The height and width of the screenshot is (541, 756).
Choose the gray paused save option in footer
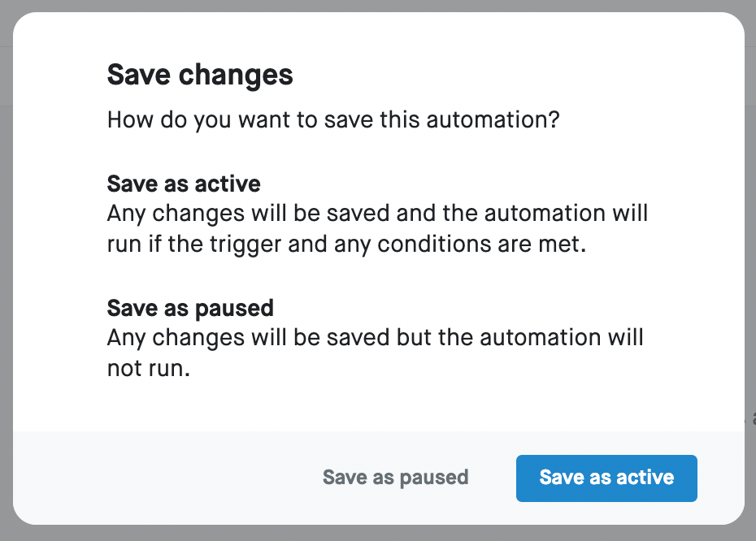(x=395, y=478)
